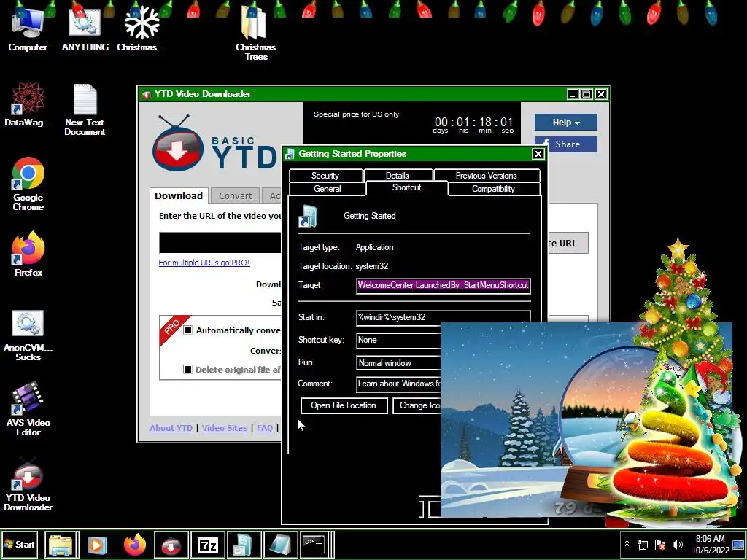
Task: Open AnonCVM Sucks desktop file
Action: point(28,335)
